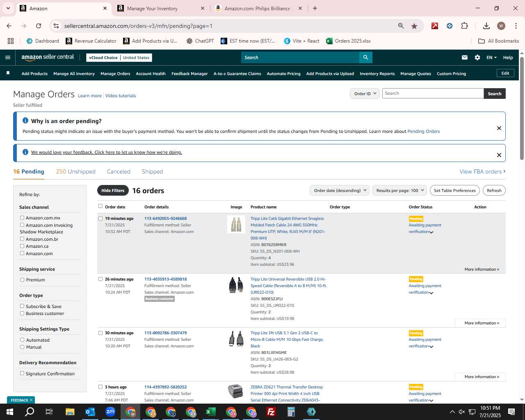Click the zoom magnifier icon in the address bar

(x=401, y=26)
